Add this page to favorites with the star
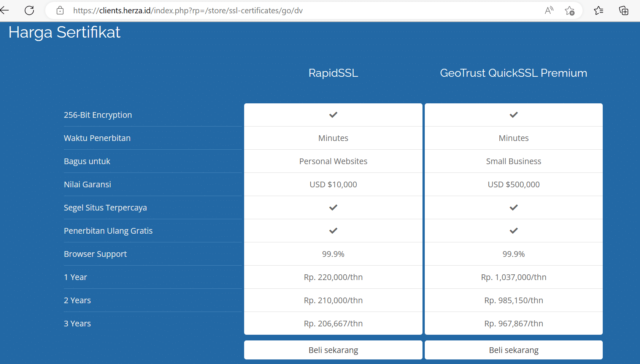 click(570, 11)
